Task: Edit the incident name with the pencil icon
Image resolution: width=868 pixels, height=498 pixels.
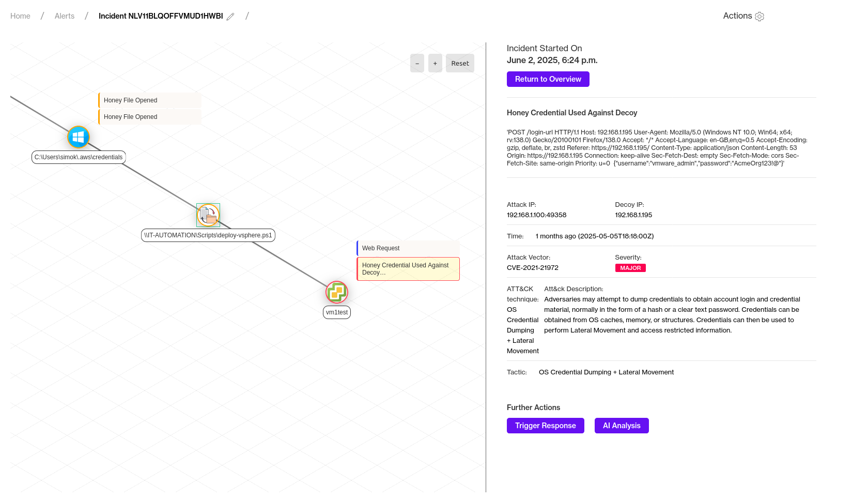Action: coord(230,16)
